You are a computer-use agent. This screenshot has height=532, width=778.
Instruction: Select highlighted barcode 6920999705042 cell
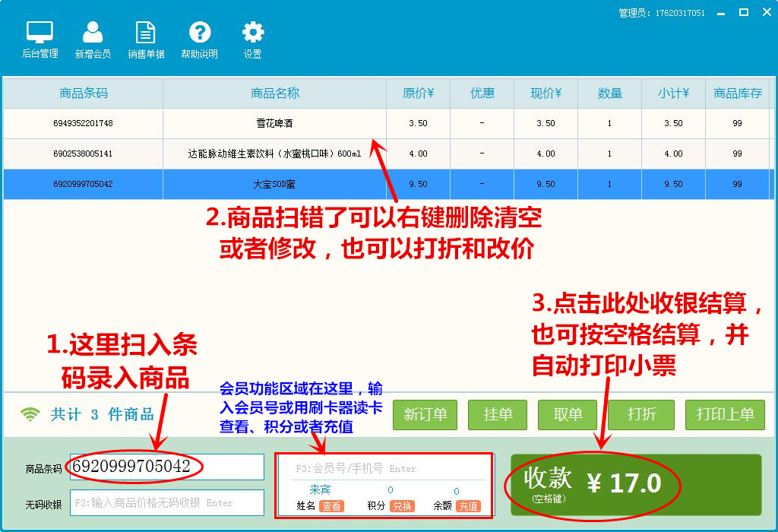pos(84,184)
